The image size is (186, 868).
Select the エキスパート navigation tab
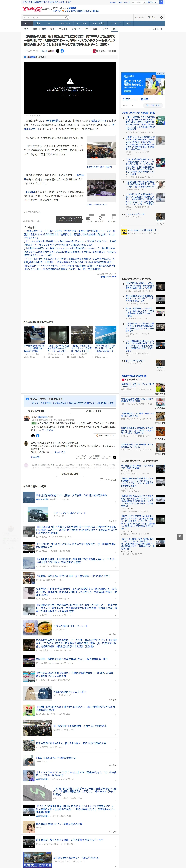point(64,24)
